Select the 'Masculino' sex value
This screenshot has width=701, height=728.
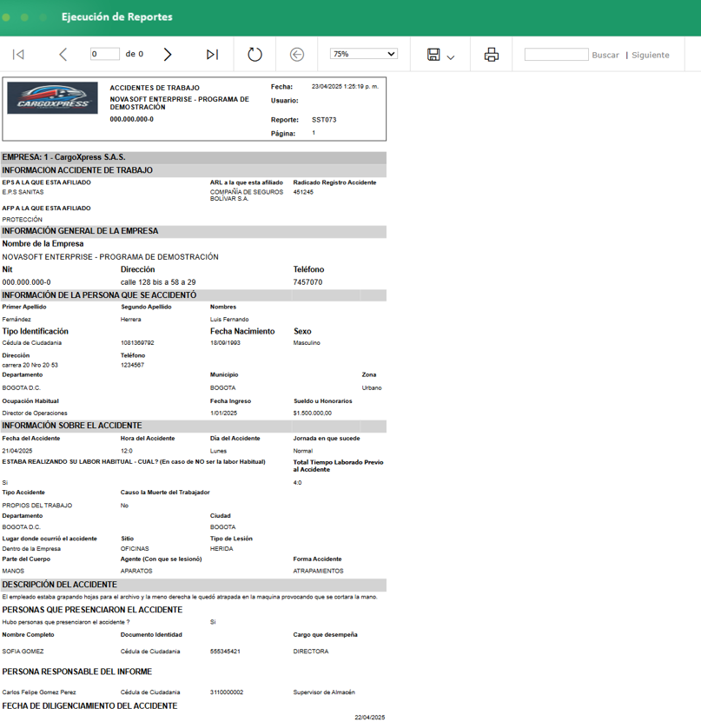coord(307,343)
